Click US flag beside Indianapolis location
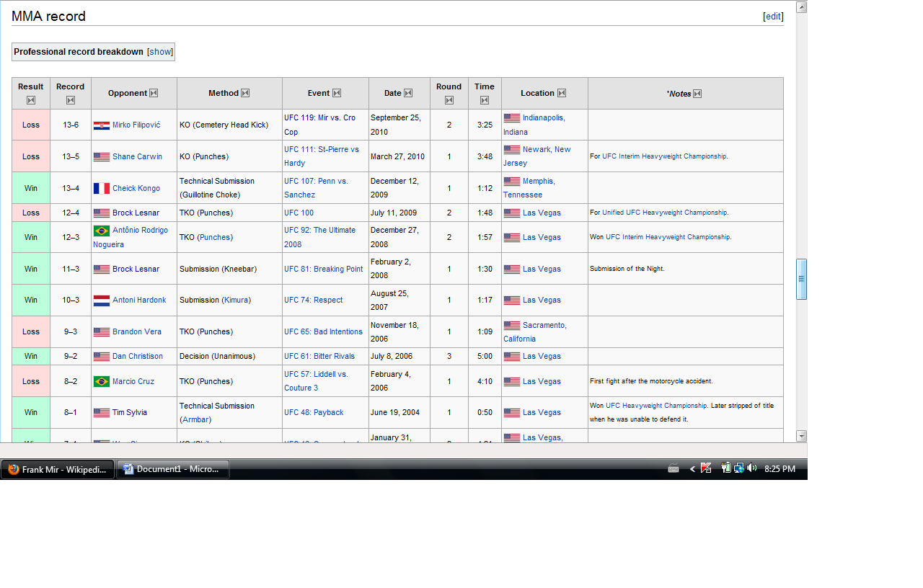 (512, 118)
